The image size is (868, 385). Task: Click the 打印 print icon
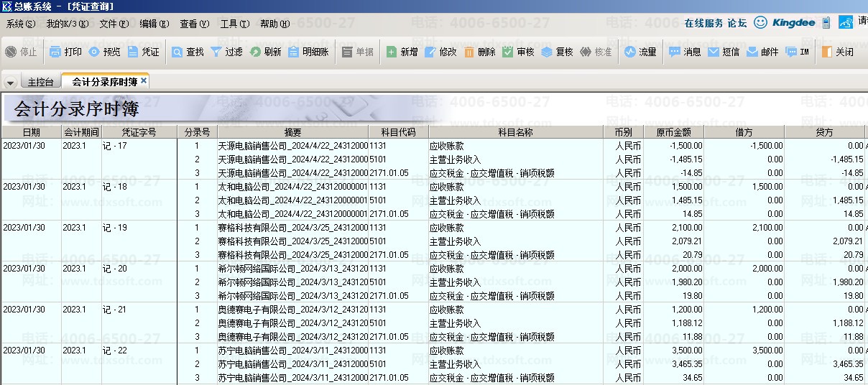[x=55, y=52]
